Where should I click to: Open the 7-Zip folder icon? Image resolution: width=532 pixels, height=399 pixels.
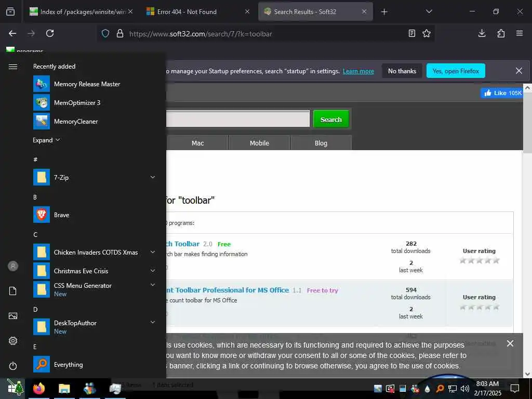coord(42,177)
